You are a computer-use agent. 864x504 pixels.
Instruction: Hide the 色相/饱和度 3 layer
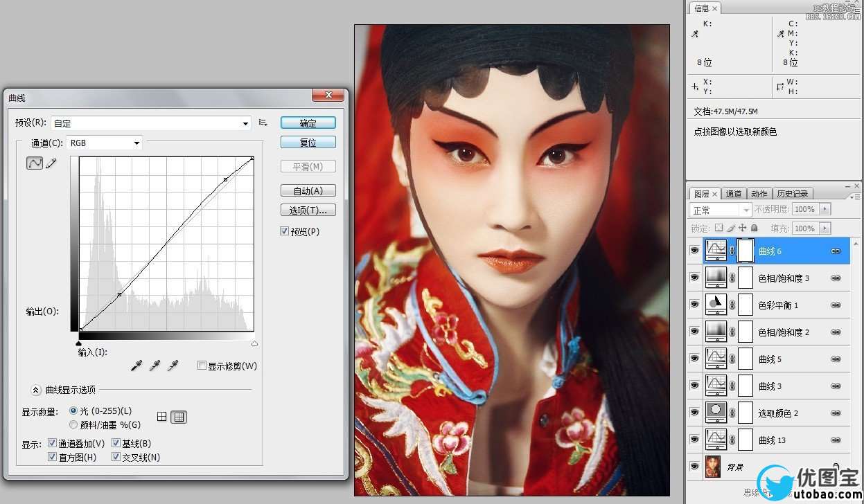694,278
